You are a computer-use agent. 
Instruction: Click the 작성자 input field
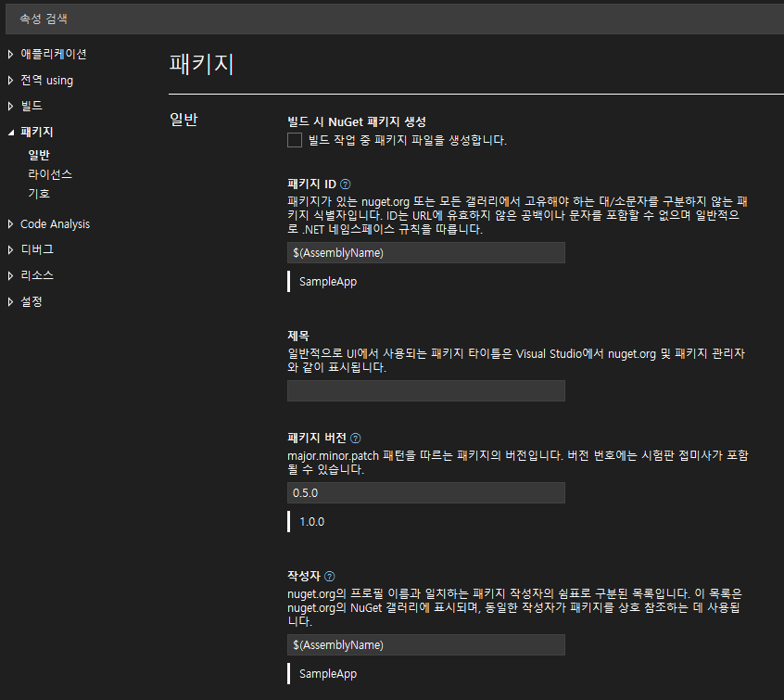(x=426, y=645)
